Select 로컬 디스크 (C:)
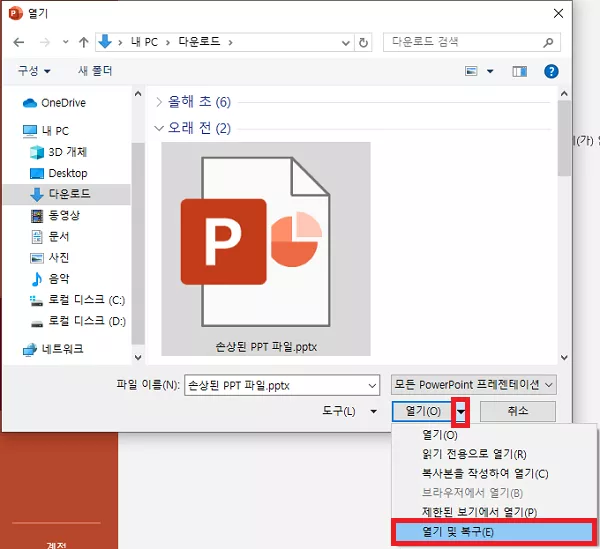600x549 pixels. [x=78, y=300]
